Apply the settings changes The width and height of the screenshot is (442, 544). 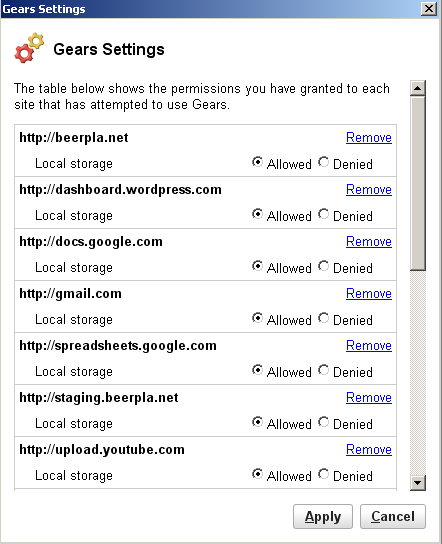(x=323, y=517)
